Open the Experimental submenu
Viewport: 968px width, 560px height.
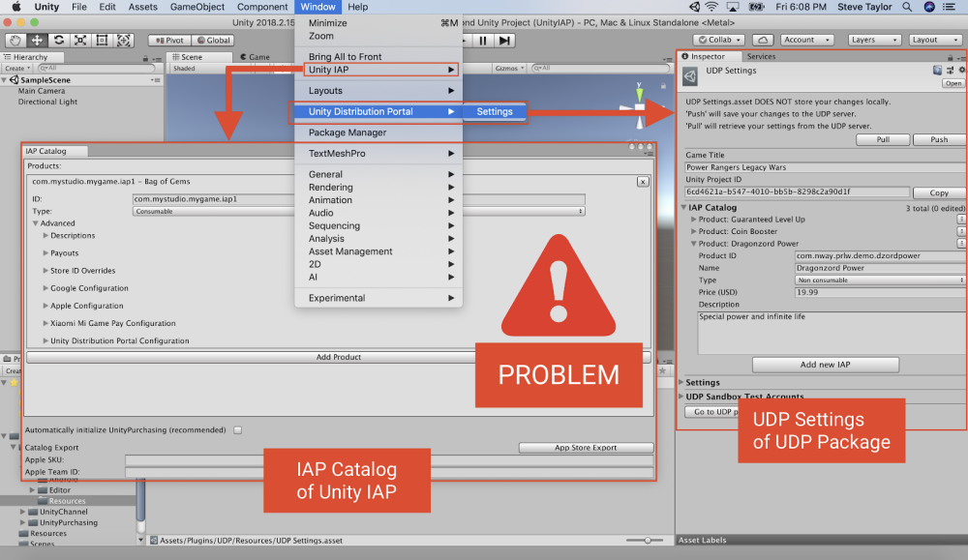pyautogui.click(x=378, y=298)
